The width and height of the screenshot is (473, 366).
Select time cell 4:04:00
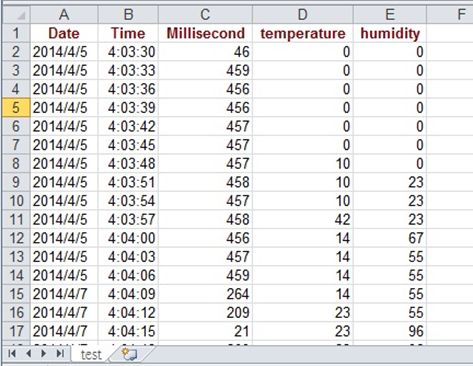click(128, 238)
